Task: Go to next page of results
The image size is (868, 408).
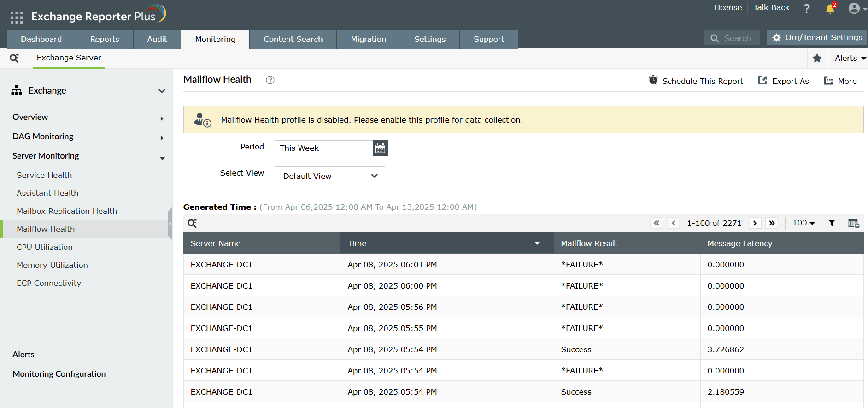Action: point(755,223)
